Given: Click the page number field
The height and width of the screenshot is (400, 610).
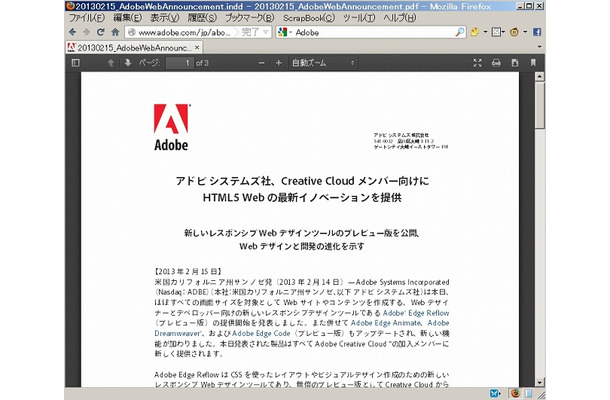Looking at the screenshot, I should tap(180, 63).
